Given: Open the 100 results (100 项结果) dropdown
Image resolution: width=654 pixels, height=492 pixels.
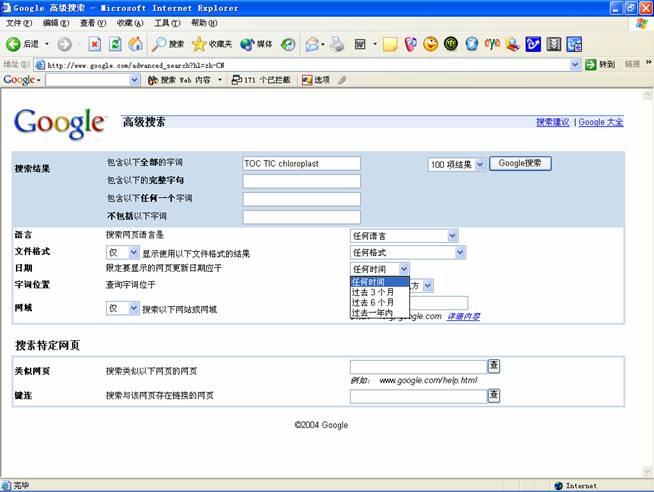Looking at the screenshot, I should pyautogui.click(x=456, y=164).
